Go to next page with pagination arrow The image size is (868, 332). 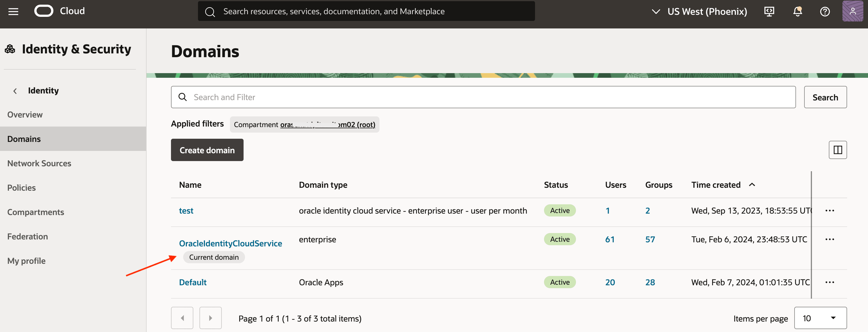210,317
